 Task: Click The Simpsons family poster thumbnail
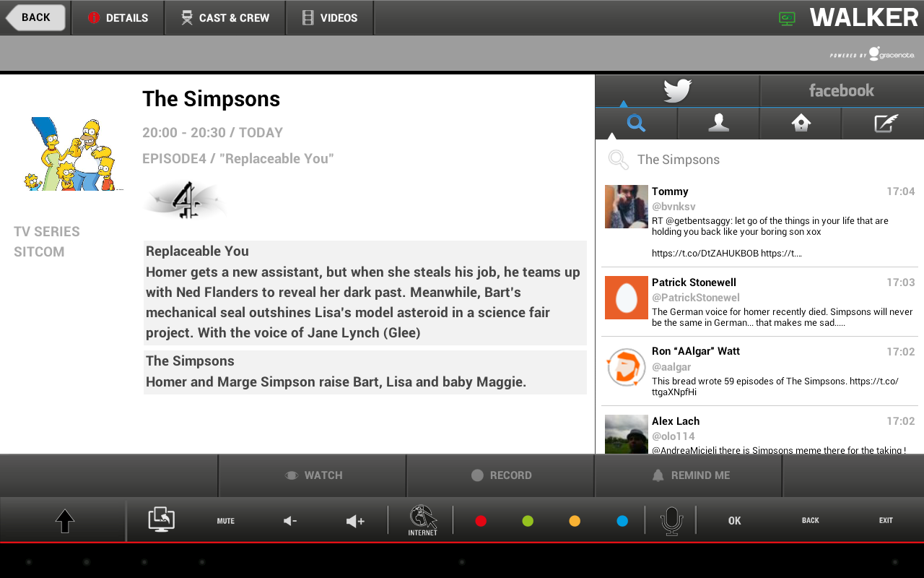72,154
